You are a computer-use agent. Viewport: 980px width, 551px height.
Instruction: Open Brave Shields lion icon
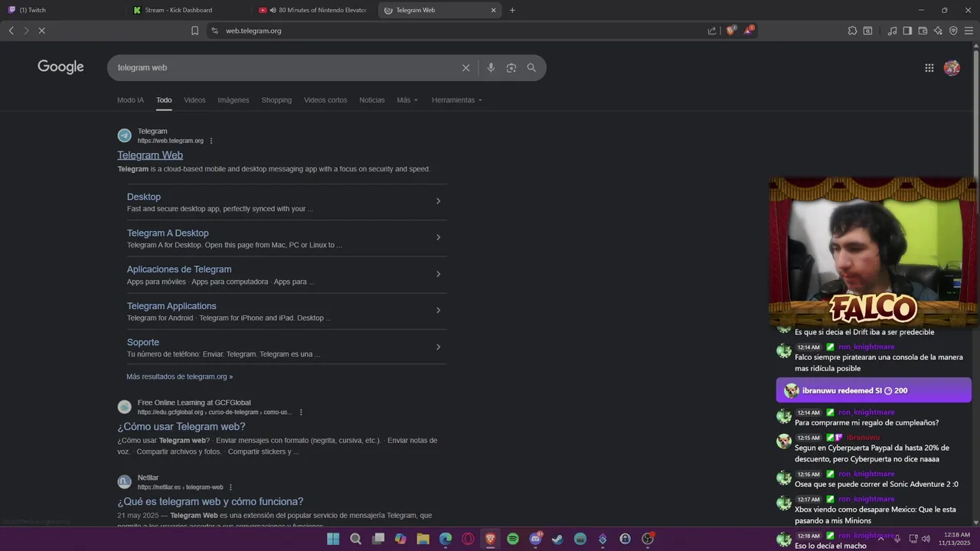point(730,31)
